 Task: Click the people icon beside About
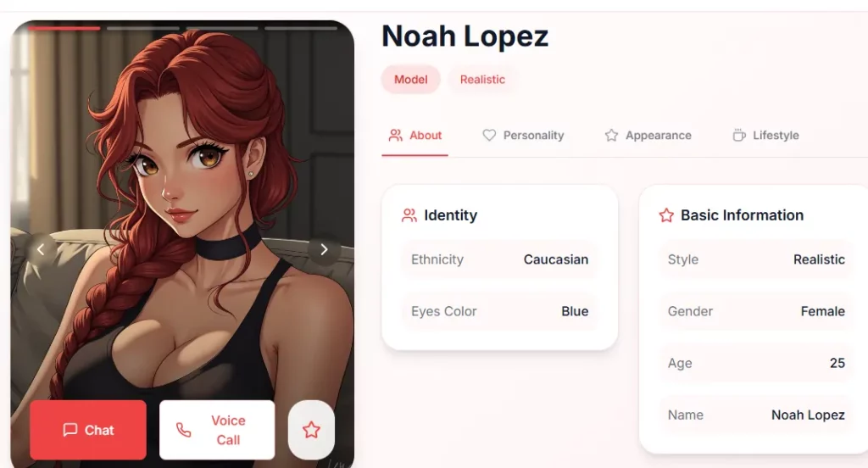coord(395,135)
